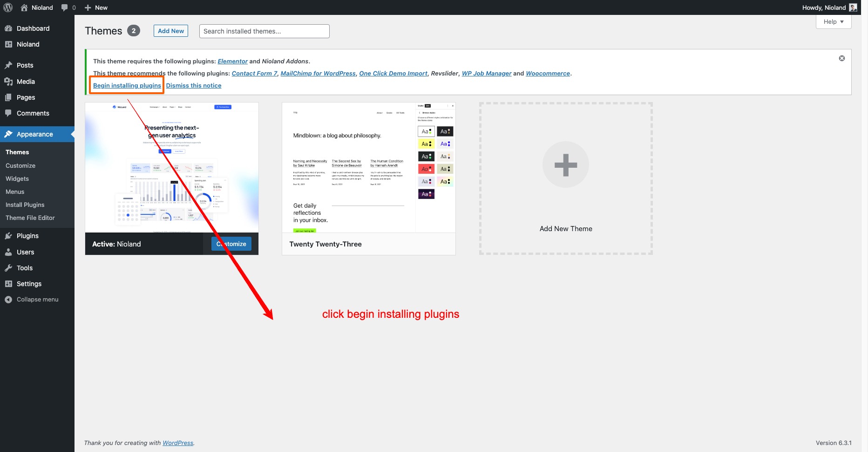Focus the Search installed themes field

pos(264,31)
